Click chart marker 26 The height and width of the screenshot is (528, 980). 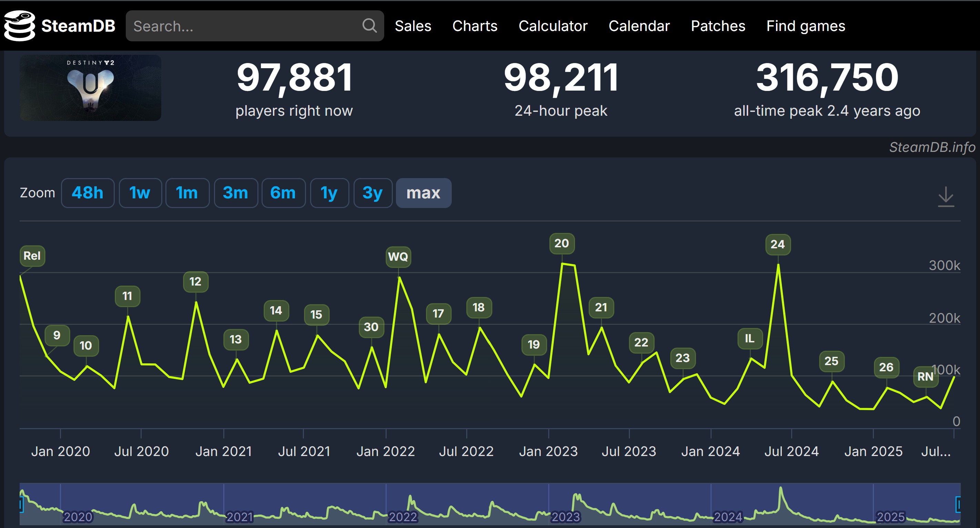[886, 367]
